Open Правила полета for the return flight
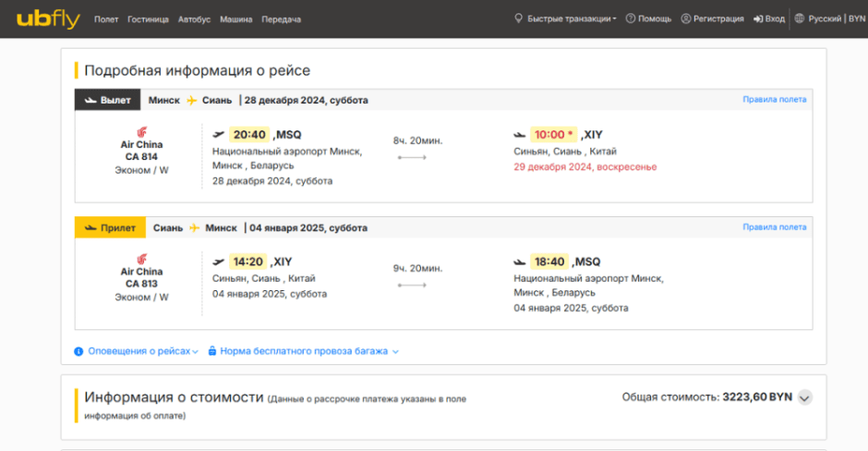 pyautogui.click(x=774, y=227)
